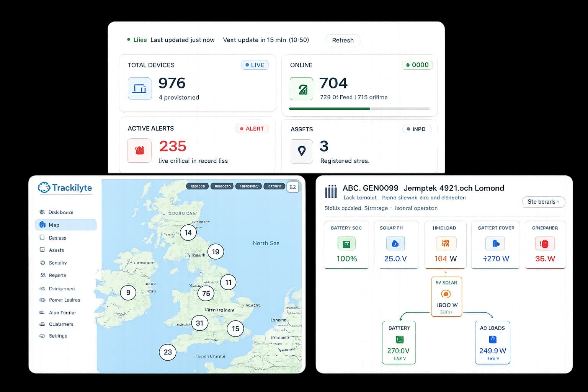Click the Alon Contter sidebar icon
This screenshot has width=588, height=392.
(x=42, y=312)
